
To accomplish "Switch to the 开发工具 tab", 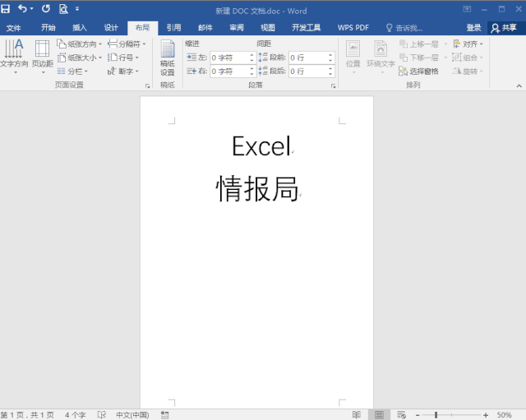I will [306, 27].
